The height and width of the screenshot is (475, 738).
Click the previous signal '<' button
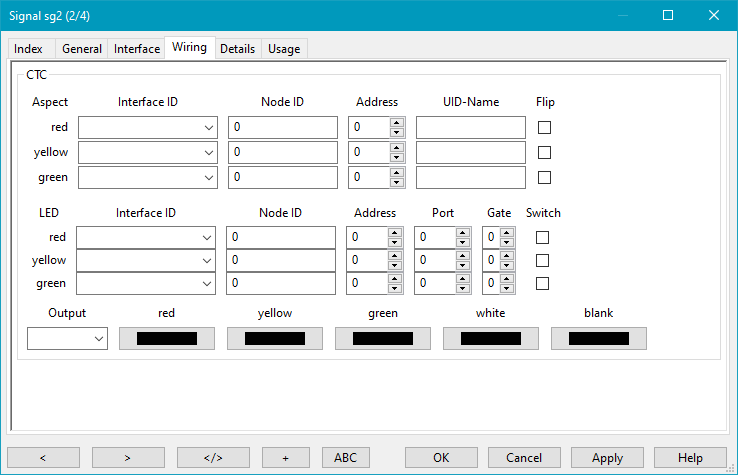click(x=43, y=457)
